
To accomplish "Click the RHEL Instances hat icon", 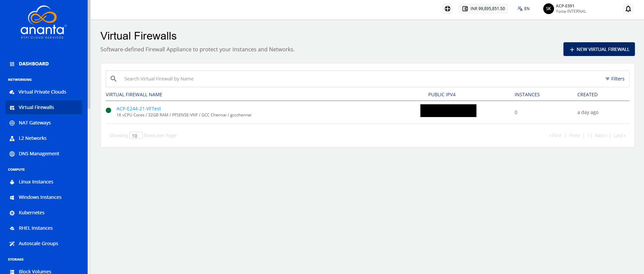I will coord(12,228).
